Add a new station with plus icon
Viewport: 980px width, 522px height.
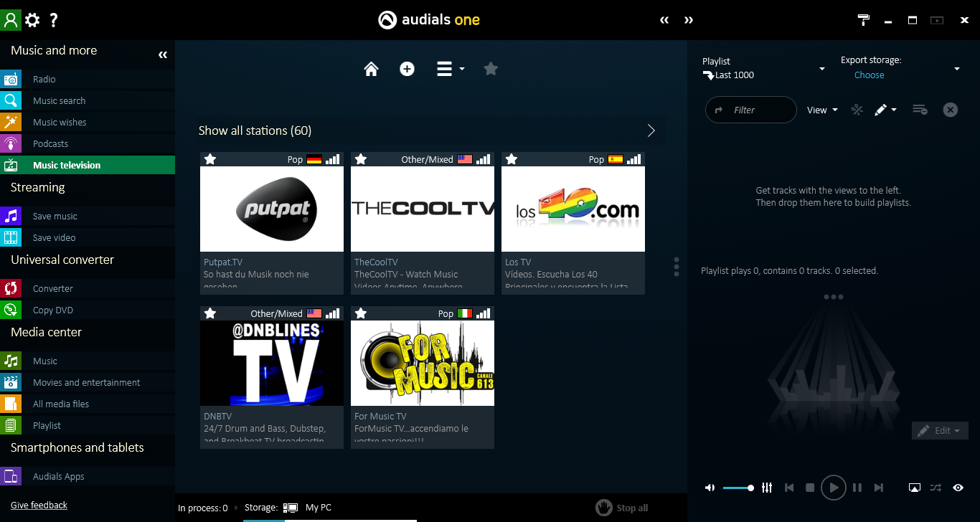[x=407, y=69]
